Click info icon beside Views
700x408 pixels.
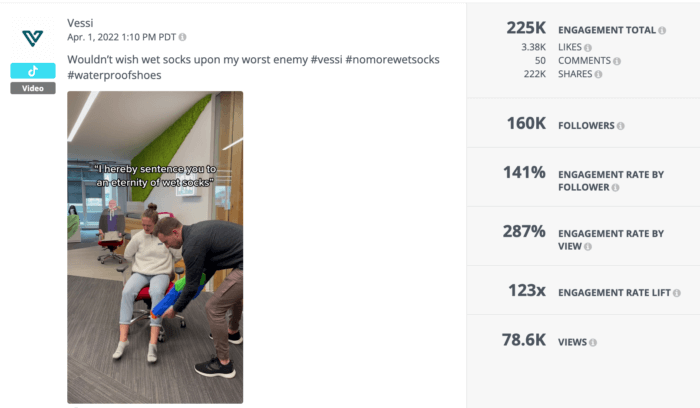coord(592,343)
